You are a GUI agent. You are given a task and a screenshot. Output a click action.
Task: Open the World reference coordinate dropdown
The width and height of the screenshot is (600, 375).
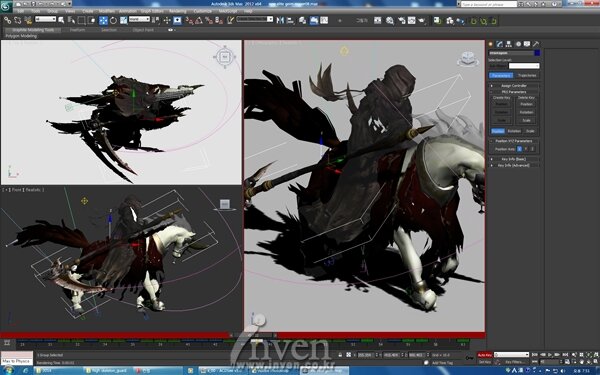click(x=139, y=19)
